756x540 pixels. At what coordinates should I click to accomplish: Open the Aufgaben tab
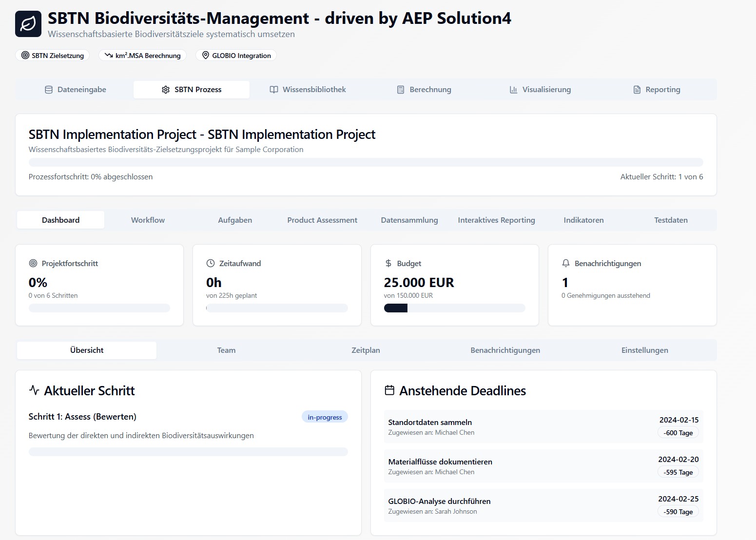[235, 220]
